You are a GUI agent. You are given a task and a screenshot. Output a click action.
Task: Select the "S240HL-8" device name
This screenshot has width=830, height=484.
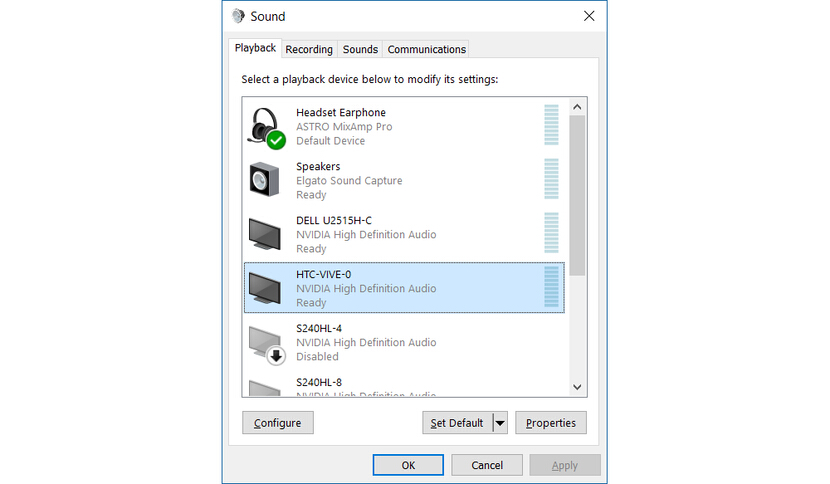click(x=319, y=382)
